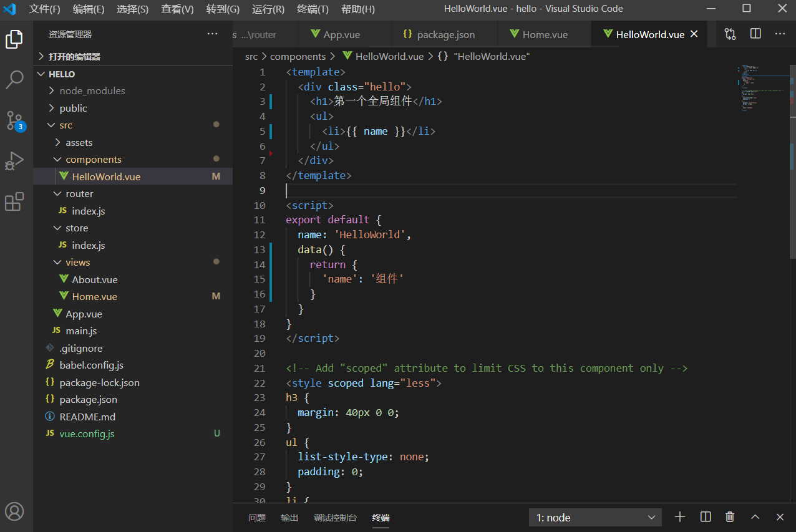Open the Accounts icon in activity bar
796x532 pixels.
14,511
